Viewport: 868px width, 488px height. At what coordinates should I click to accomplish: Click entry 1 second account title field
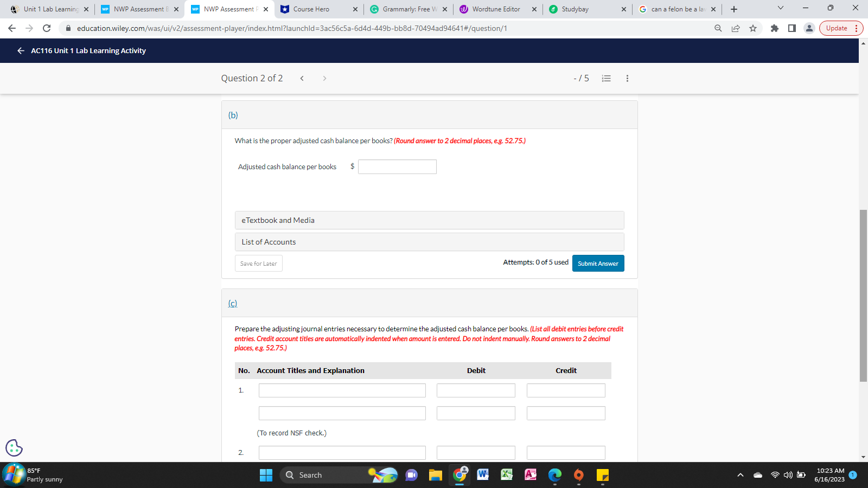[x=342, y=413]
